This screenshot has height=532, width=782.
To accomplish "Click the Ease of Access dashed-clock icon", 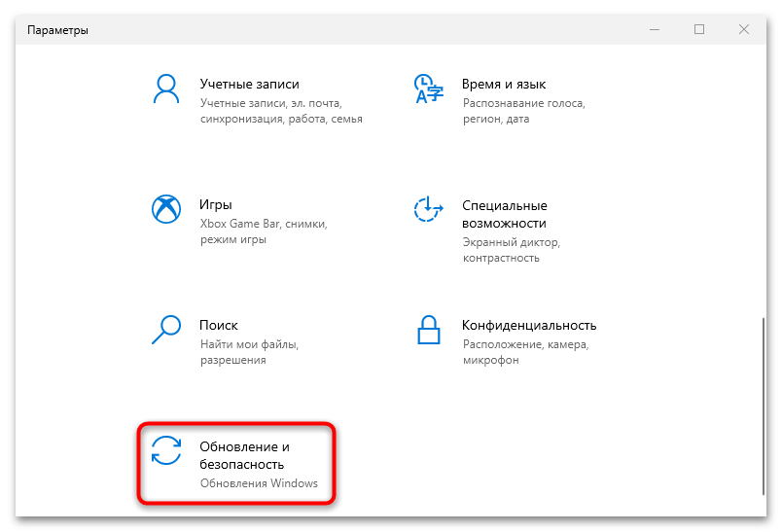I will (x=428, y=209).
